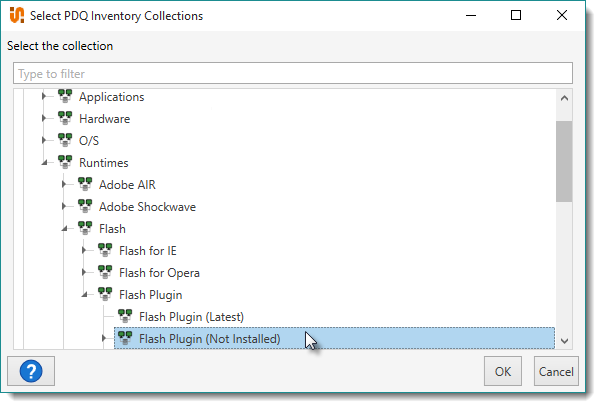Expand the Flash Plugin (Not Installed) node
The height and width of the screenshot is (408, 601).
[104, 339]
